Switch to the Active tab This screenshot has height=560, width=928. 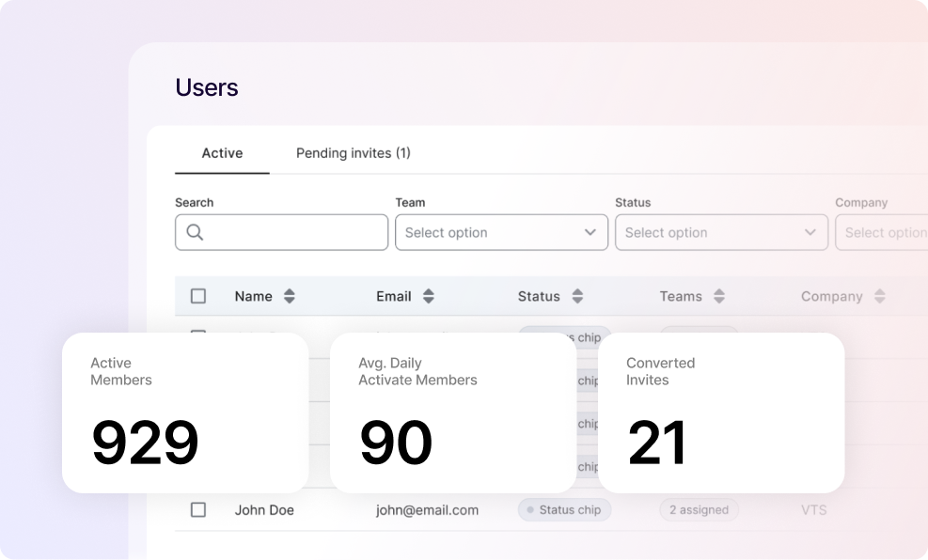pos(222,153)
